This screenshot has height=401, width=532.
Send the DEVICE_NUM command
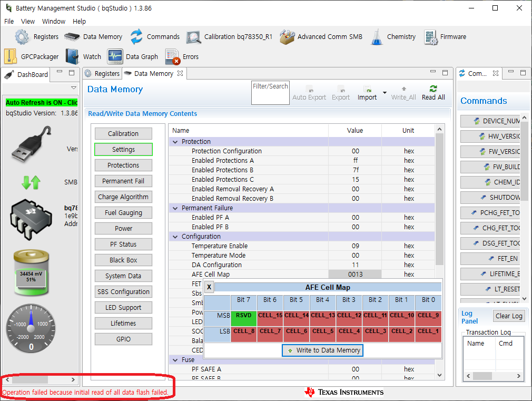[490, 121]
